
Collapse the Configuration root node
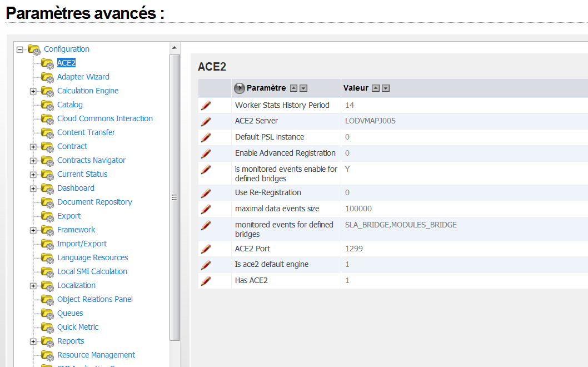tap(19, 49)
